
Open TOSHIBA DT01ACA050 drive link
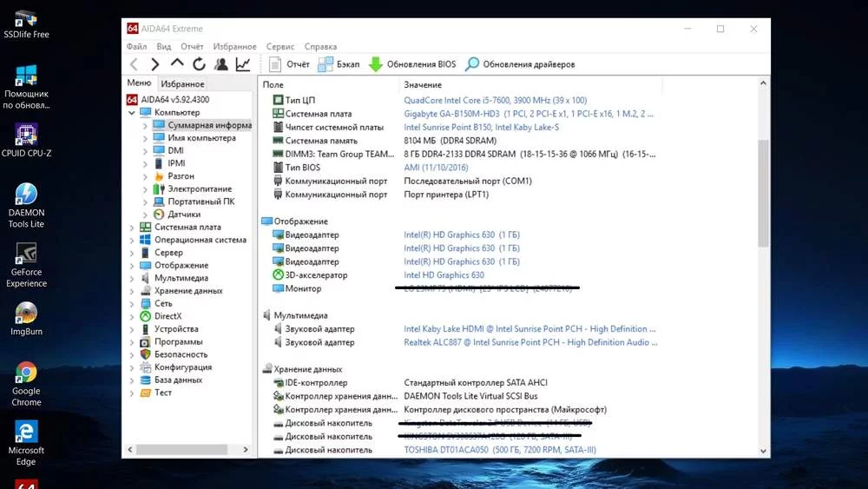[x=500, y=450]
